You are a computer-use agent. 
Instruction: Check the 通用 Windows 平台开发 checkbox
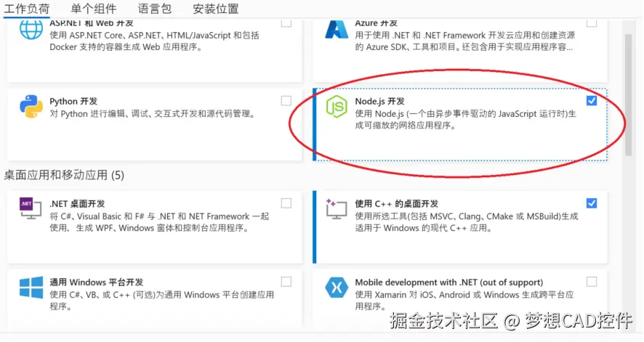pos(286,282)
